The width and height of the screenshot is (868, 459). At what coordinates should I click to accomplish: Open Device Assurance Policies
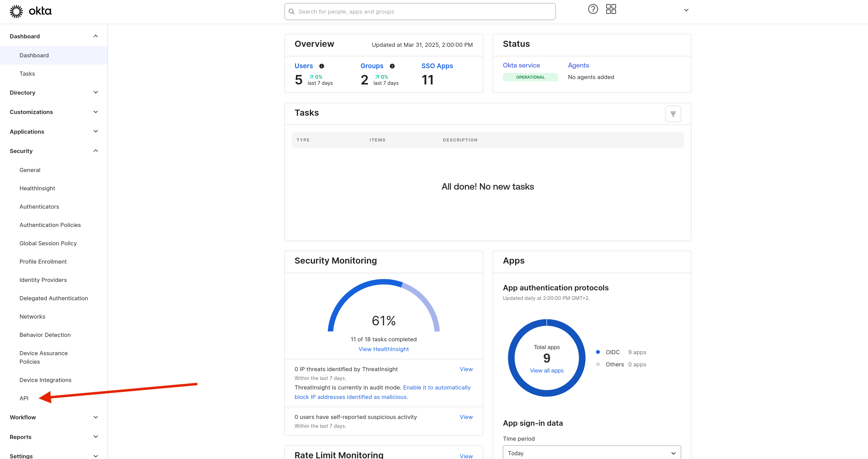(43, 357)
